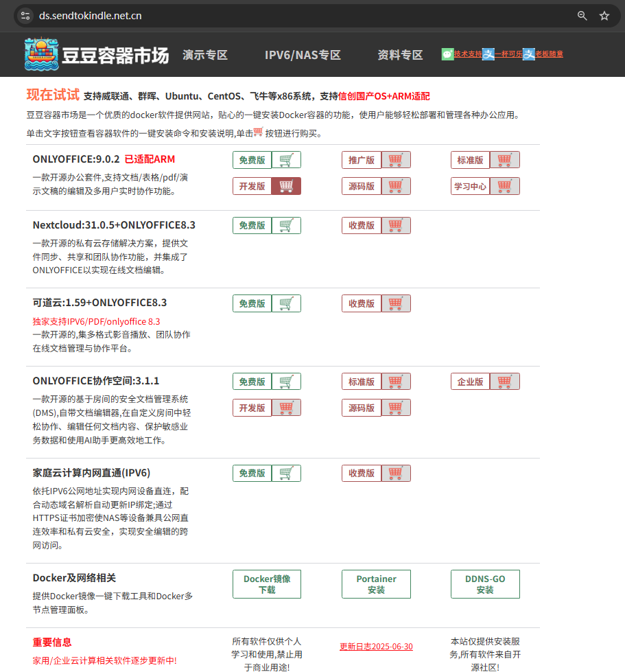Click the cart icon for 可道云 免费版

(286, 303)
